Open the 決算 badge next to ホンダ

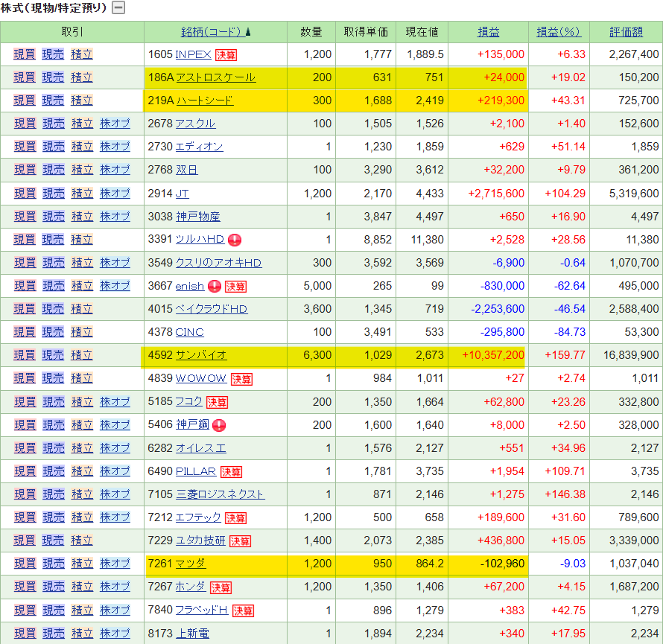tap(221, 587)
